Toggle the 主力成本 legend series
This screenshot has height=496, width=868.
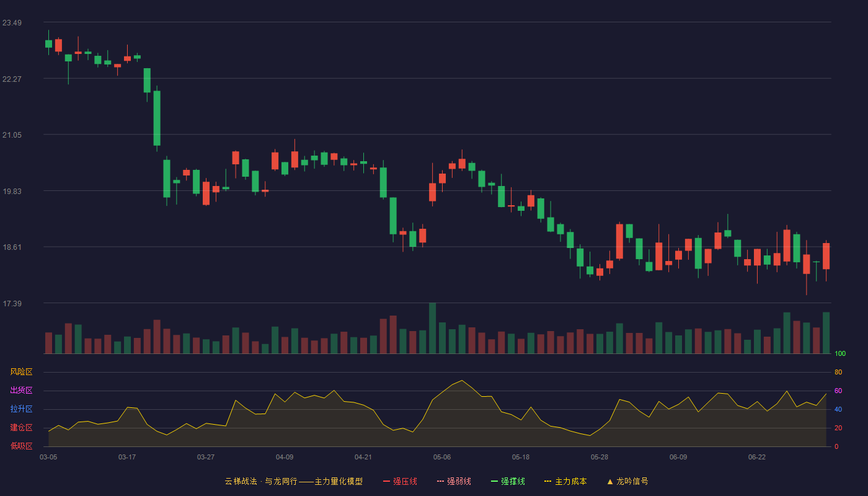[x=565, y=481]
